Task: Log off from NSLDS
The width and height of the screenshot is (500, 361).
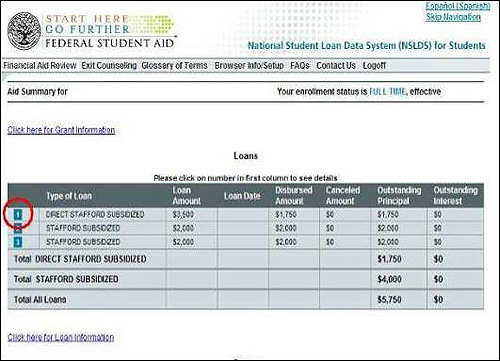Action: tap(374, 66)
